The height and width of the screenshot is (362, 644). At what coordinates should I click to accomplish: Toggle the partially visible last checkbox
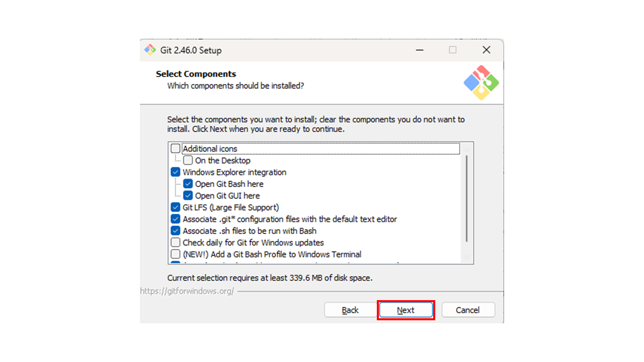(175, 262)
